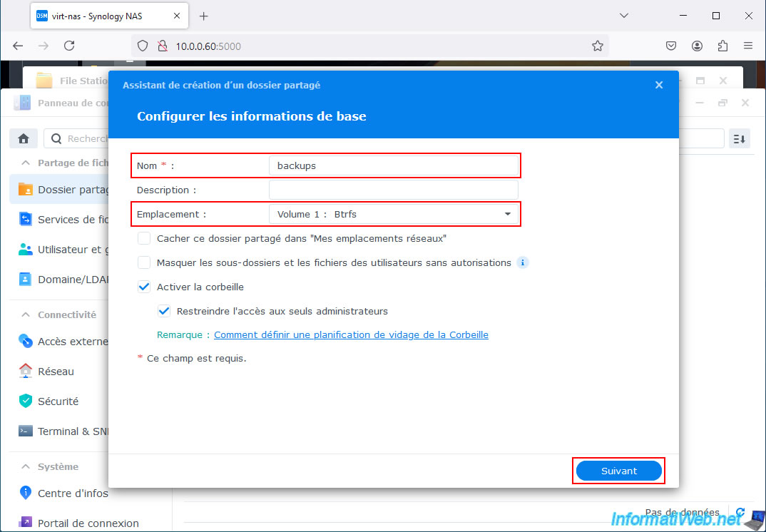Screen dimensions: 766x532
Task: Click the Suivant button
Action: 618,471
